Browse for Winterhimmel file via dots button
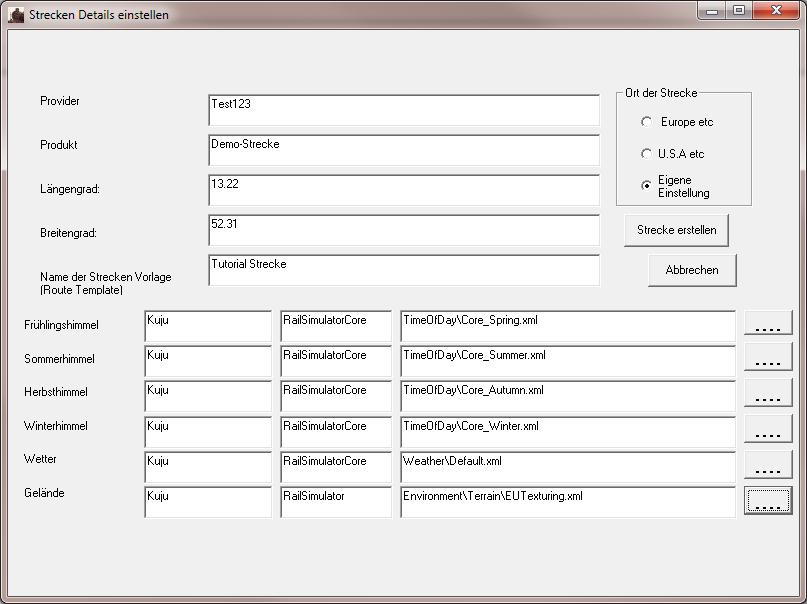Viewport: 807px width, 604px height. pos(768,429)
